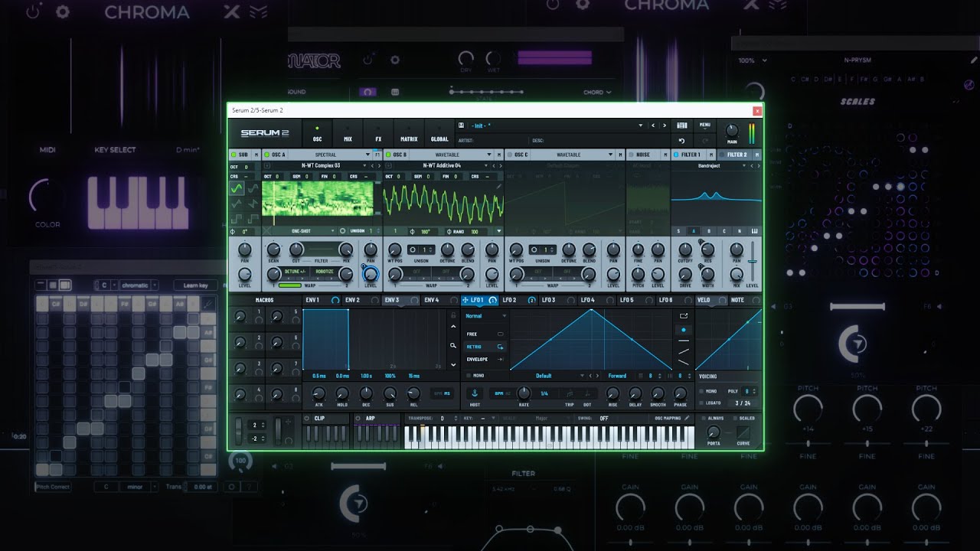Toggle the SUB oscillator enable light
Viewport: 980px width, 551px height.
tap(234, 155)
